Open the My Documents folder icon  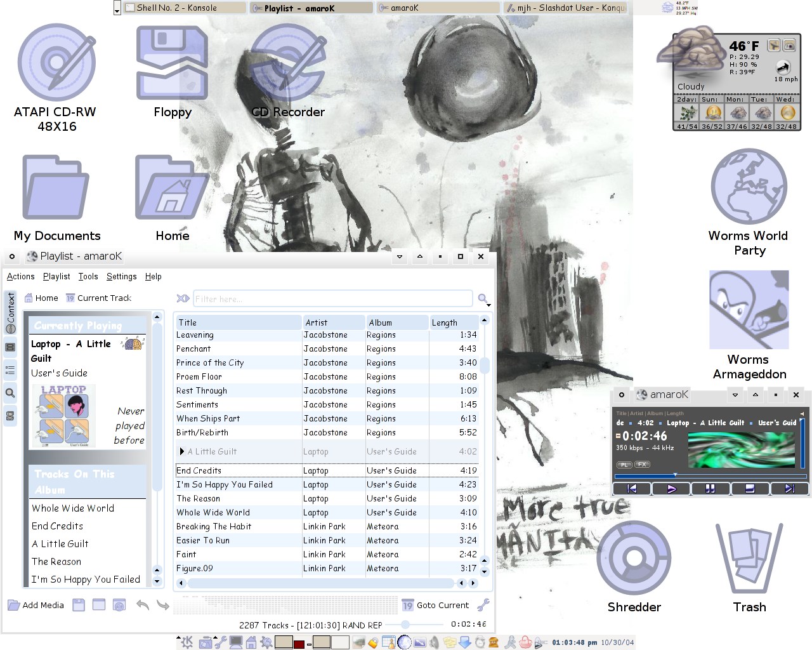point(56,188)
